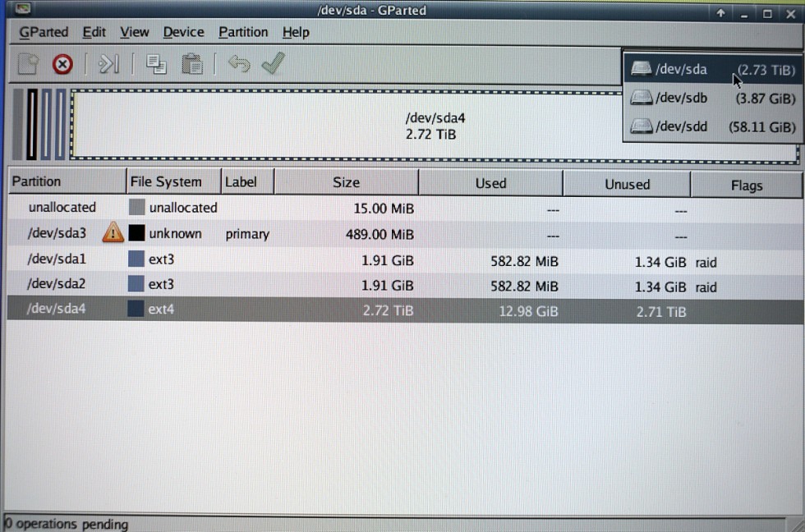Click the Apply all operations checkmark
This screenshot has height=532, width=805.
click(273, 63)
